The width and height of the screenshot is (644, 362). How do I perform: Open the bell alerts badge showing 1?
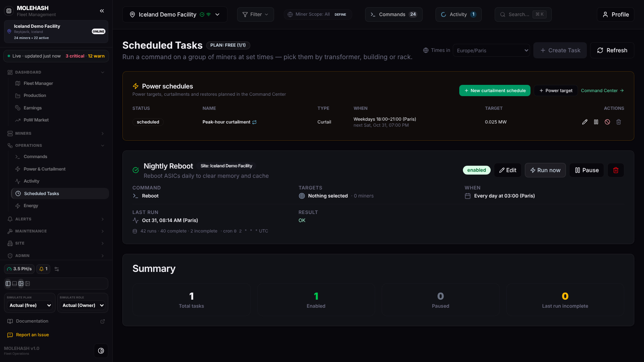tap(43, 269)
